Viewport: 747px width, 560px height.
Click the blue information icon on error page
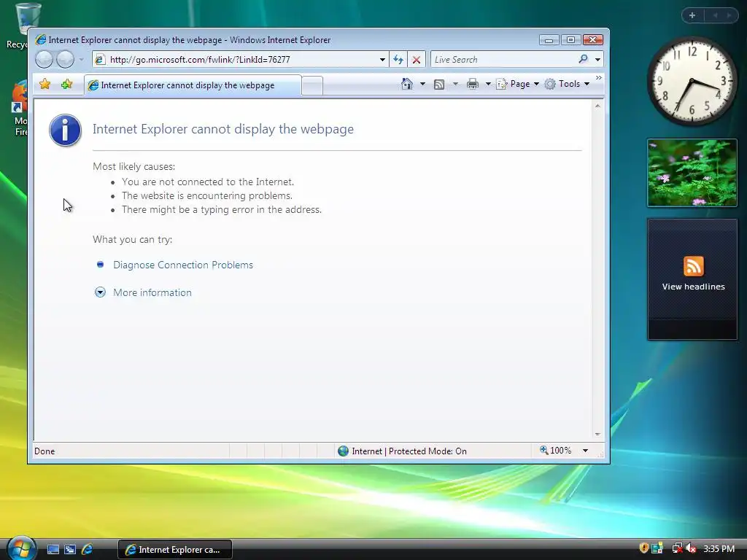(x=65, y=130)
